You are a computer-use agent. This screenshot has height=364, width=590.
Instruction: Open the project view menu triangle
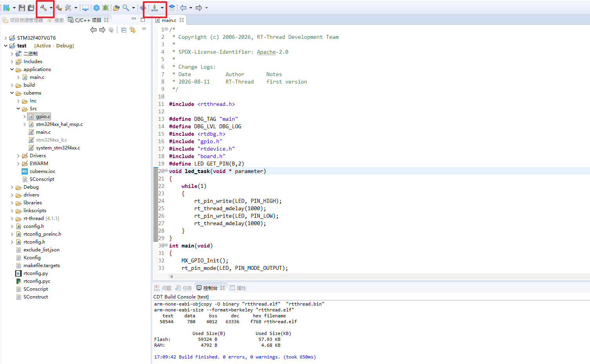pyautogui.click(x=144, y=29)
